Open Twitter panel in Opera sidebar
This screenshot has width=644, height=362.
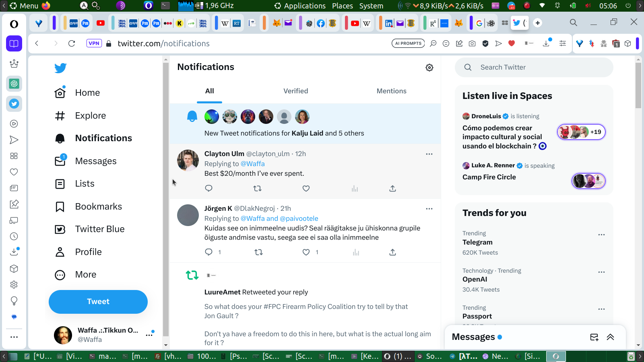coord(14,104)
